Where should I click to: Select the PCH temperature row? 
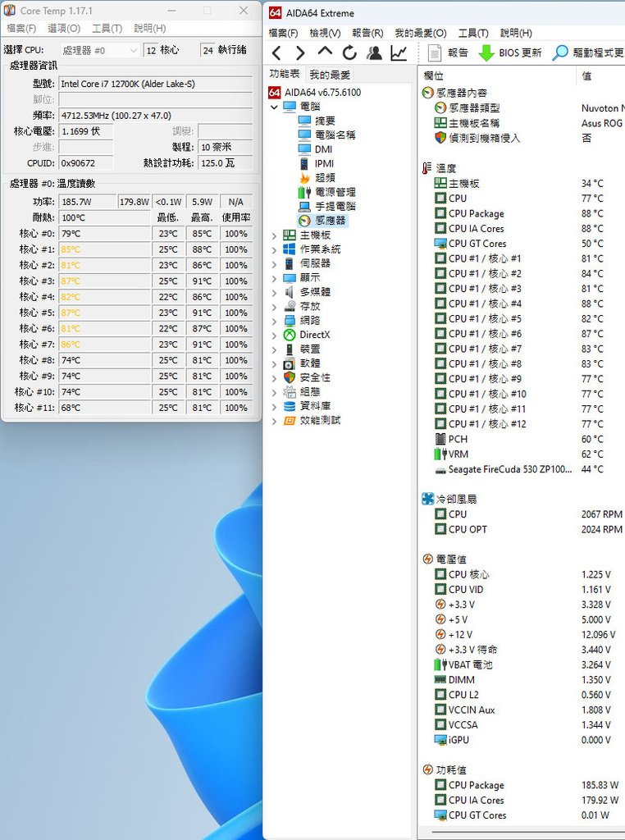522,439
